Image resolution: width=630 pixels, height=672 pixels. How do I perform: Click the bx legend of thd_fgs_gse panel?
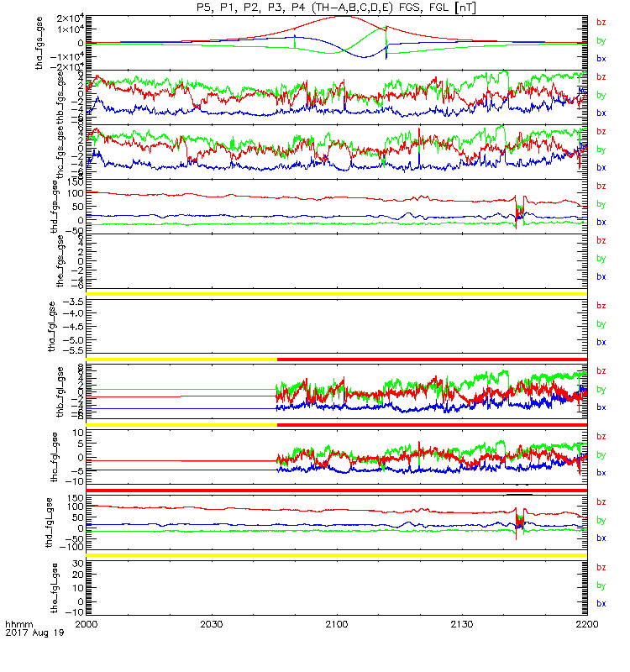[x=601, y=223]
